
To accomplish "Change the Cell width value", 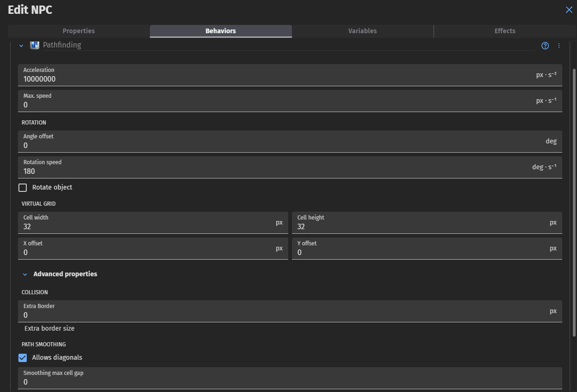I will 153,222.
